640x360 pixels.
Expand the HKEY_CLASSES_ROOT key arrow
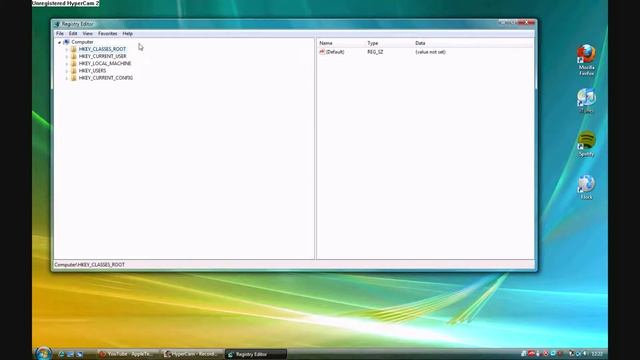(x=67, y=49)
